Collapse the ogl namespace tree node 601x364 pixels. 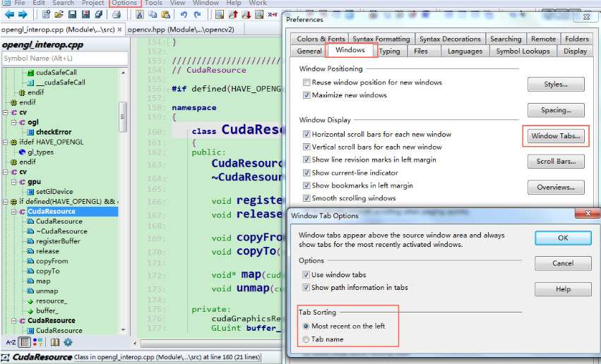(x=13, y=123)
